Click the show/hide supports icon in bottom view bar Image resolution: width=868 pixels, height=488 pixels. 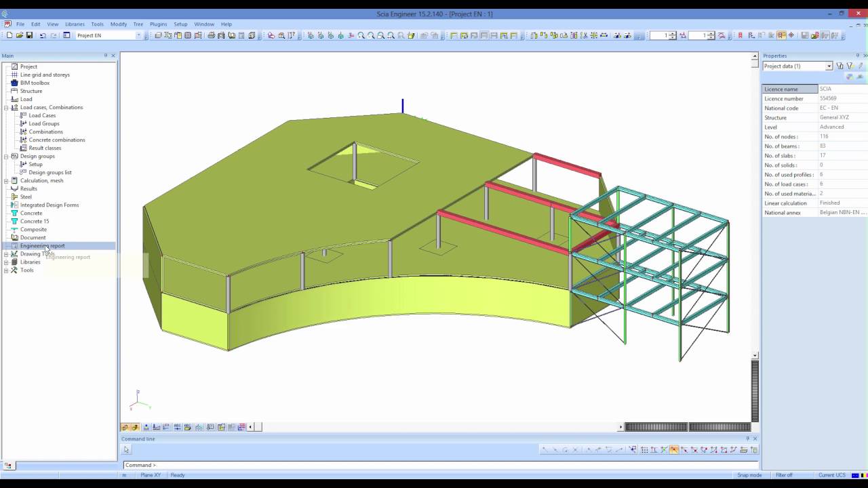pos(146,427)
